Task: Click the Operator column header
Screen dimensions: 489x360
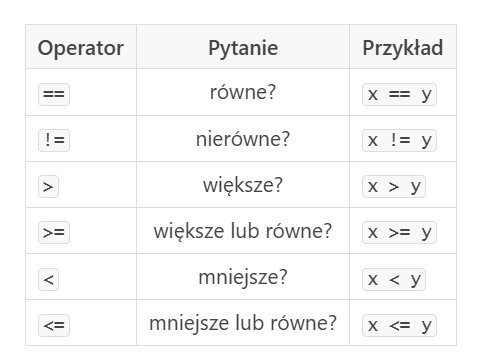Action: click(81, 48)
